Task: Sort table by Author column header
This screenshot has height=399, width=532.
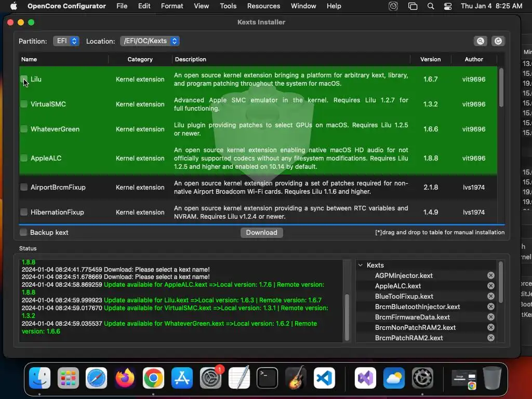Action: tap(474, 59)
